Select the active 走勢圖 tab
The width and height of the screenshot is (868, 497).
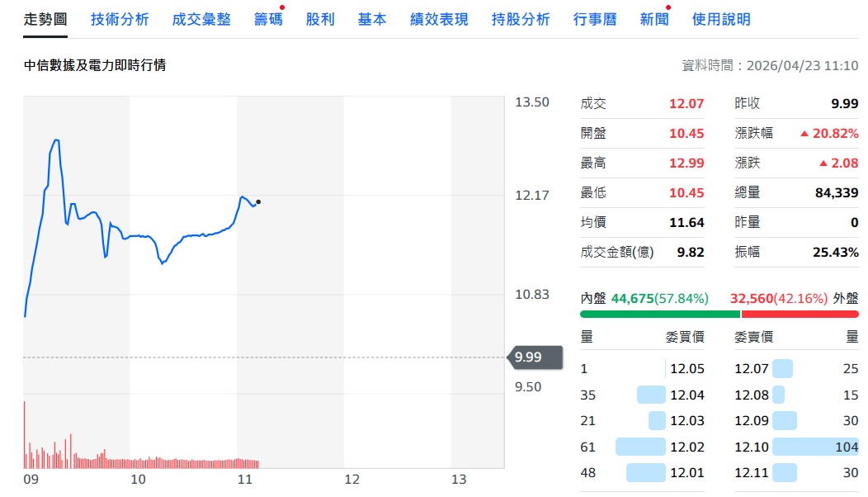point(45,19)
